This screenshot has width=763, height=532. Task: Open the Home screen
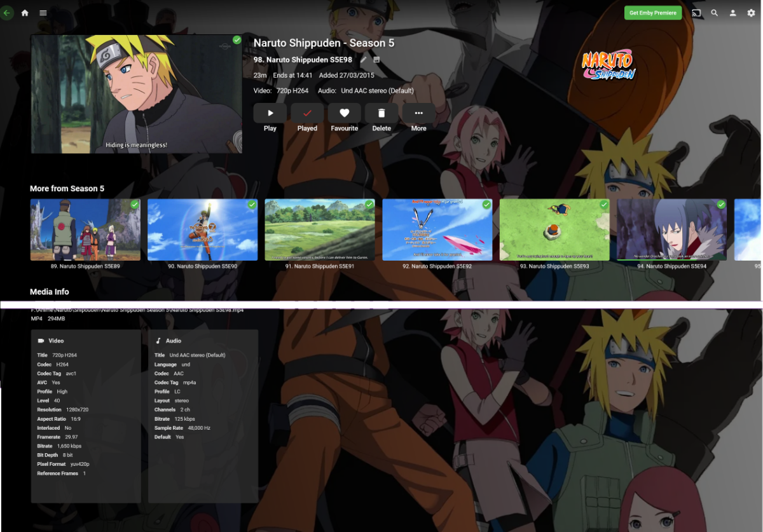(x=25, y=13)
